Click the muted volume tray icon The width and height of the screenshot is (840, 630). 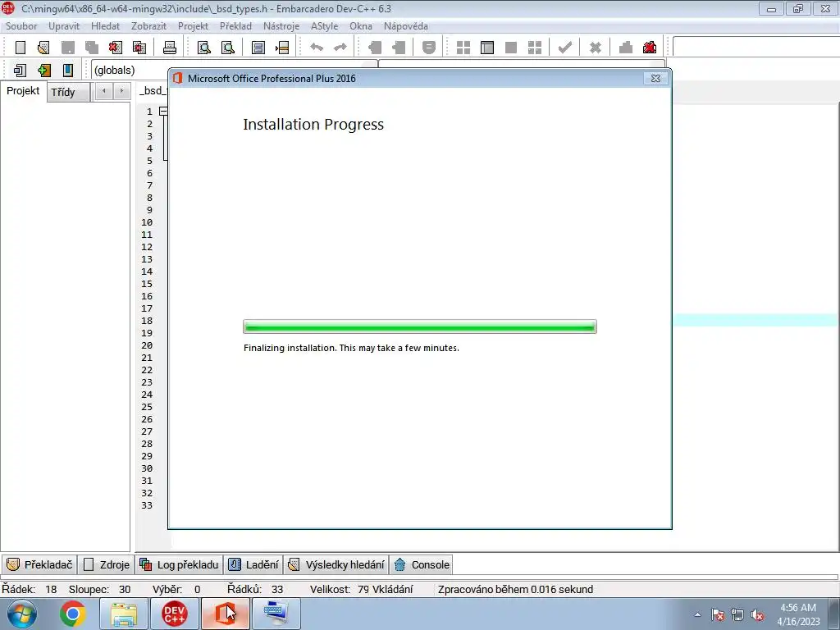point(757,615)
